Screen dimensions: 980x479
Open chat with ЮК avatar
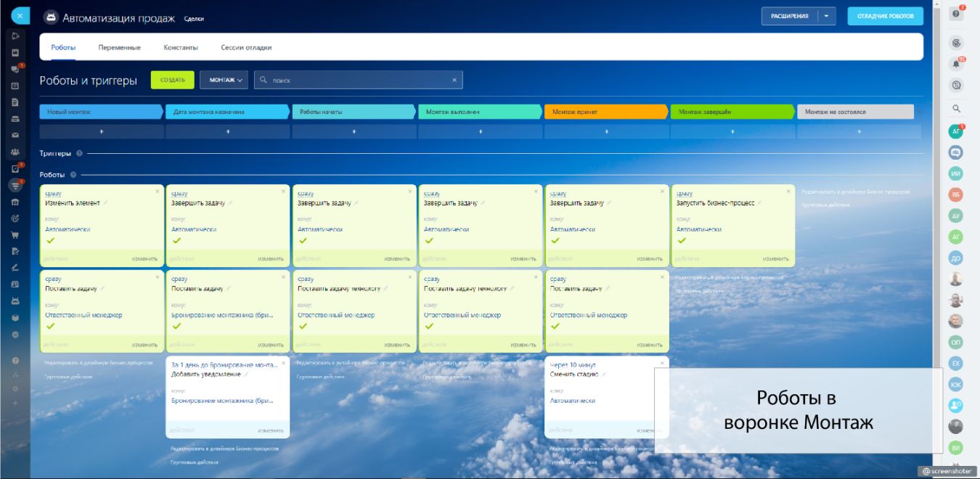(x=956, y=385)
